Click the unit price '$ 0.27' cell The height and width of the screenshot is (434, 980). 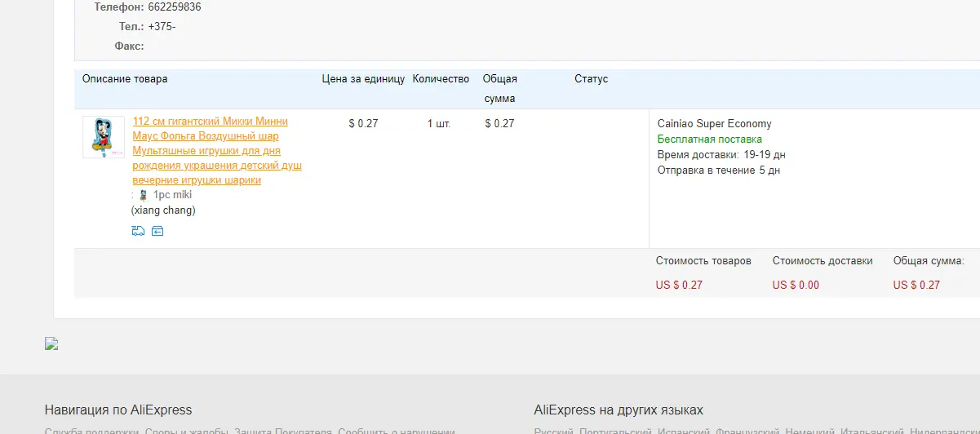(x=363, y=124)
